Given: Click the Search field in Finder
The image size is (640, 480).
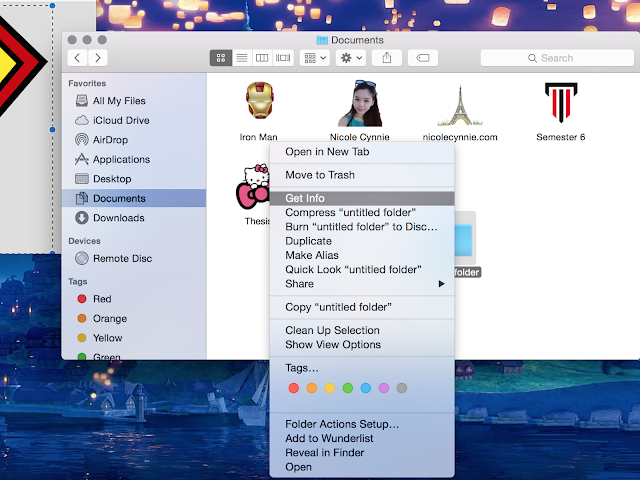Looking at the screenshot, I should click(x=557, y=58).
